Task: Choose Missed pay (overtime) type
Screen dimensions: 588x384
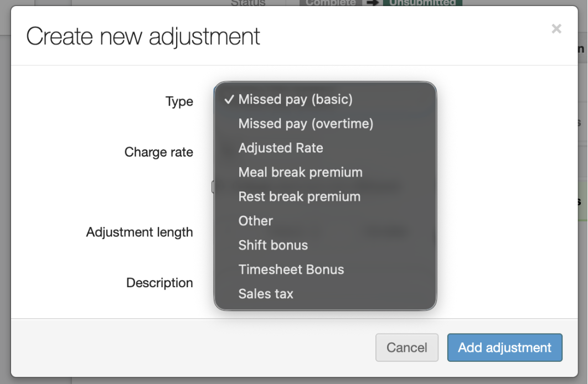Action: (306, 124)
